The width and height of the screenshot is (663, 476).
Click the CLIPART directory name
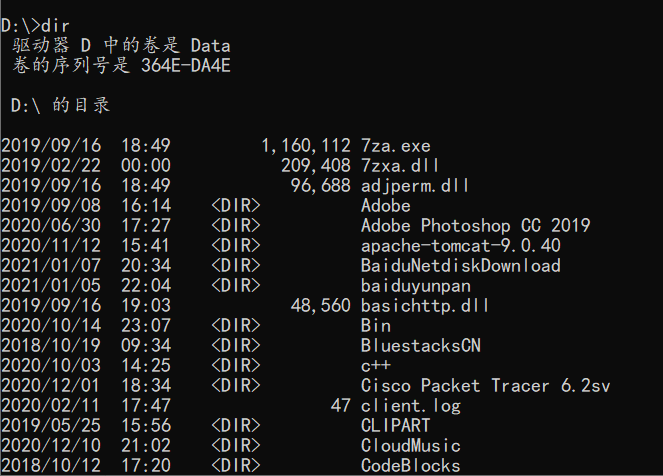point(396,425)
